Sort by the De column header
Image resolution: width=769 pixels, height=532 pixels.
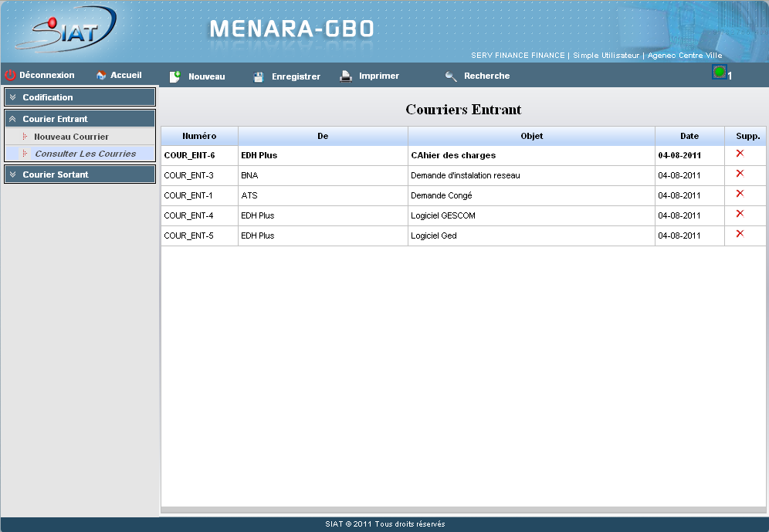323,136
